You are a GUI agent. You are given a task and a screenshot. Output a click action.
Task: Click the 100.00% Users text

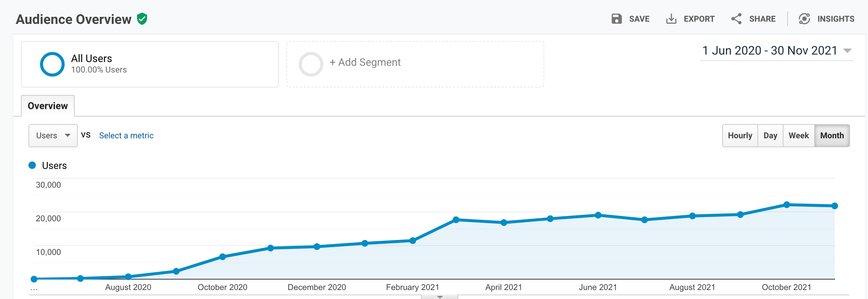coord(99,70)
